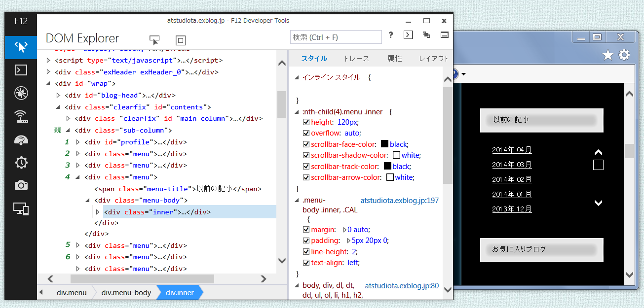
Task: Disable the line-height property checkbox
Action: pos(306,252)
